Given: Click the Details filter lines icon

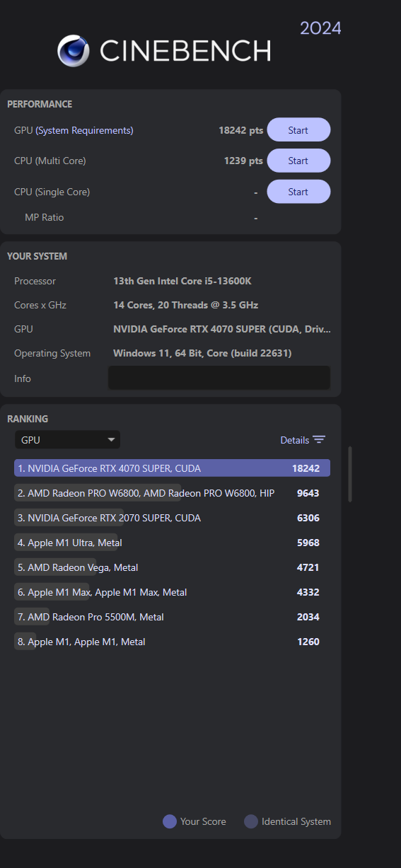Looking at the screenshot, I should click(x=319, y=440).
